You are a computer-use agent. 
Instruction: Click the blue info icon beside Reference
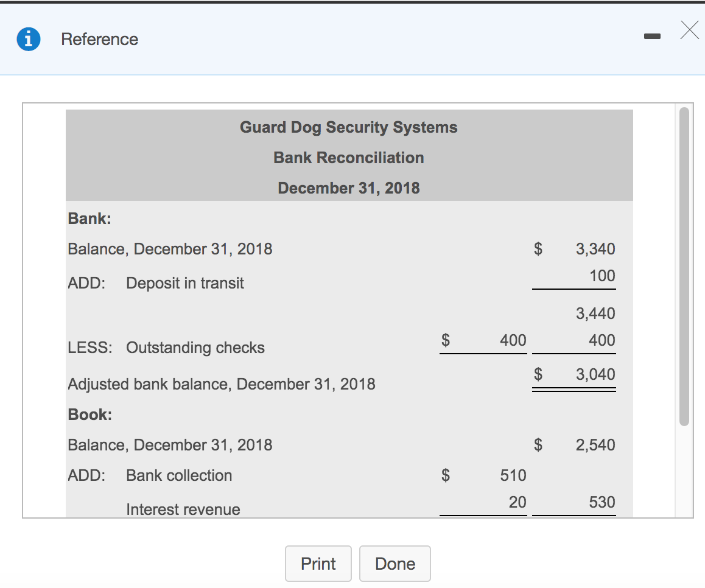(x=29, y=38)
